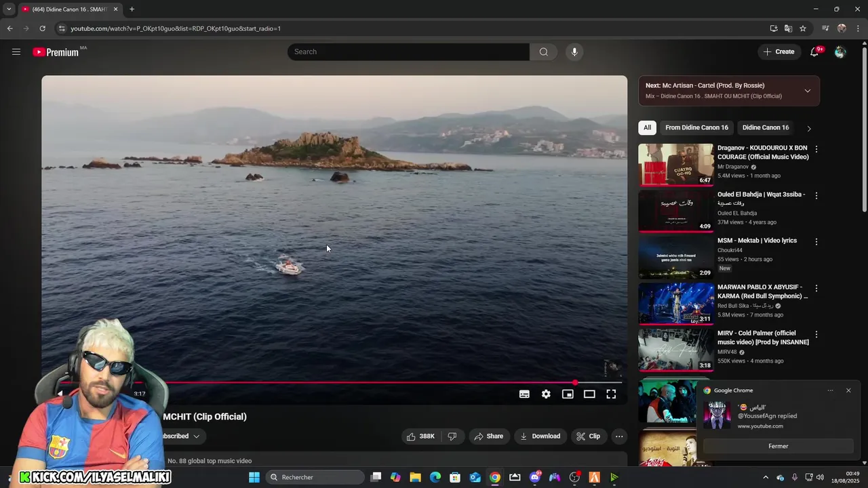Image resolution: width=868 pixels, height=488 pixels.
Task: Click Fermer on the notification
Action: coord(778,446)
